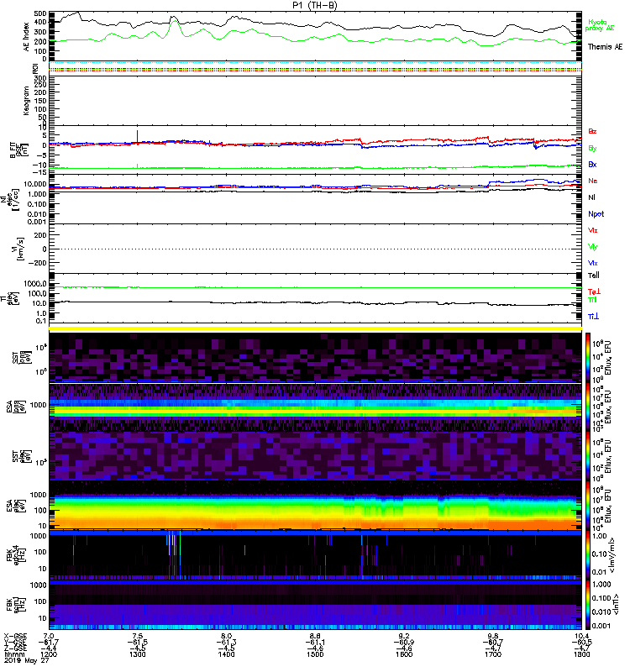The image size is (630, 672).
Task: Click the '-200' tick on Vi axis
Action: [38, 263]
